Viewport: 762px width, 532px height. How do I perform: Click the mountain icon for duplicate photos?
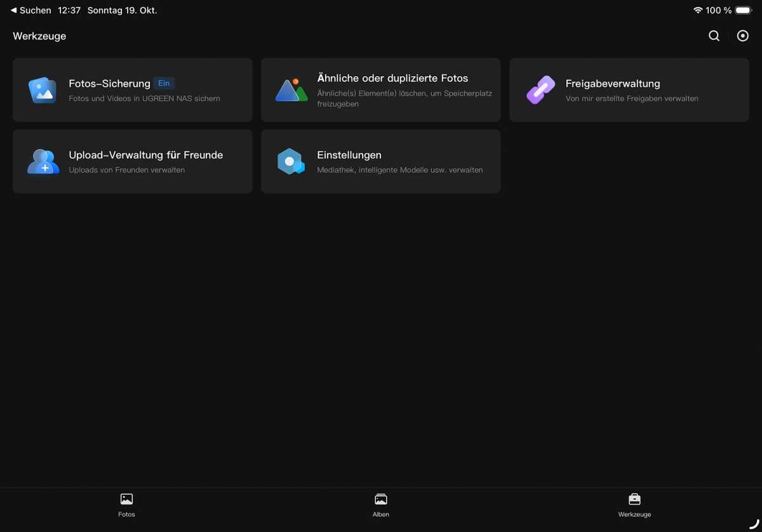click(291, 90)
